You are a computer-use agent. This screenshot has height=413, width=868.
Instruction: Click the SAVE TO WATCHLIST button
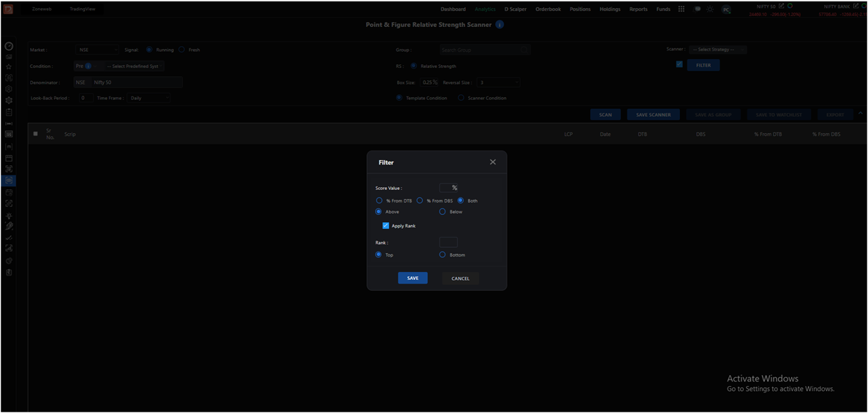click(x=779, y=115)
